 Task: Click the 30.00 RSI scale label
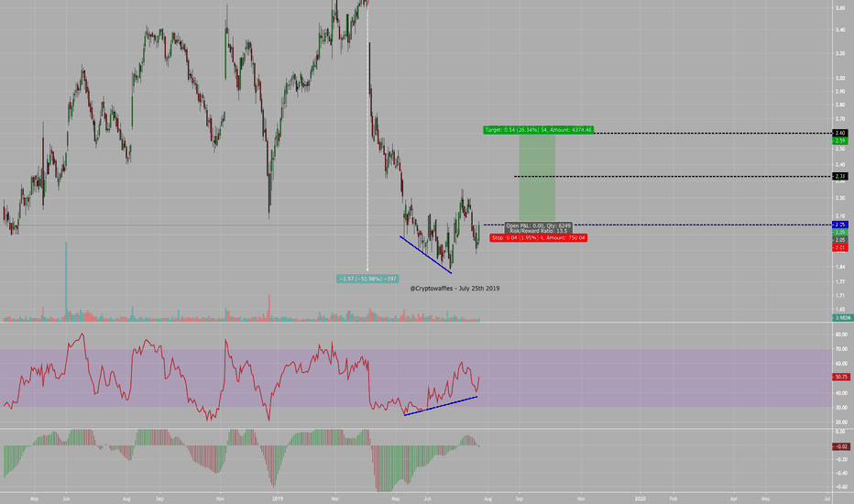pos(841,408)
